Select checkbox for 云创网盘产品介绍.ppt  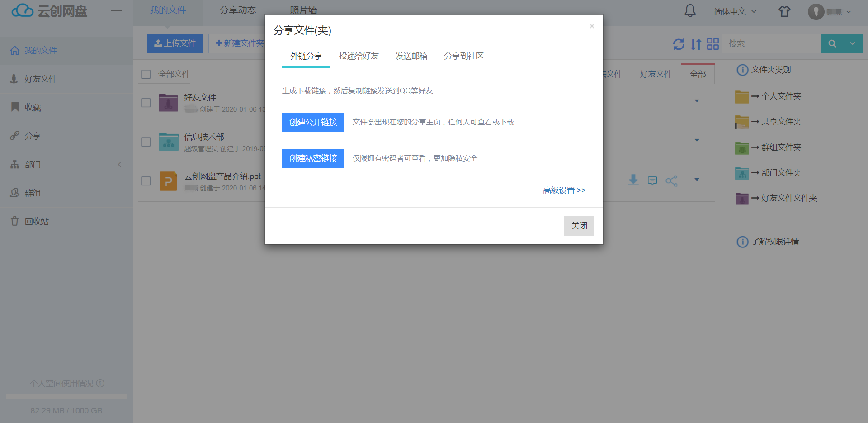146,181
